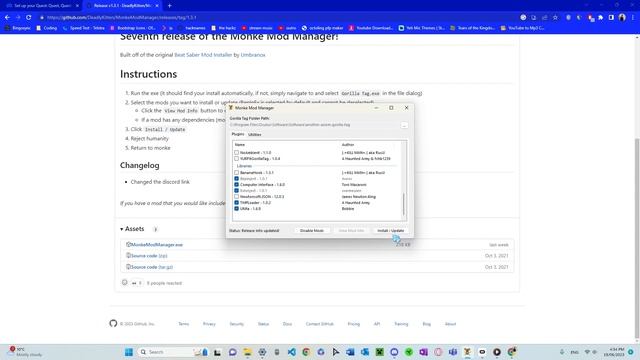Tick the checkbox for the 1.0.4 GorillaTag plugin

(236, 158)
